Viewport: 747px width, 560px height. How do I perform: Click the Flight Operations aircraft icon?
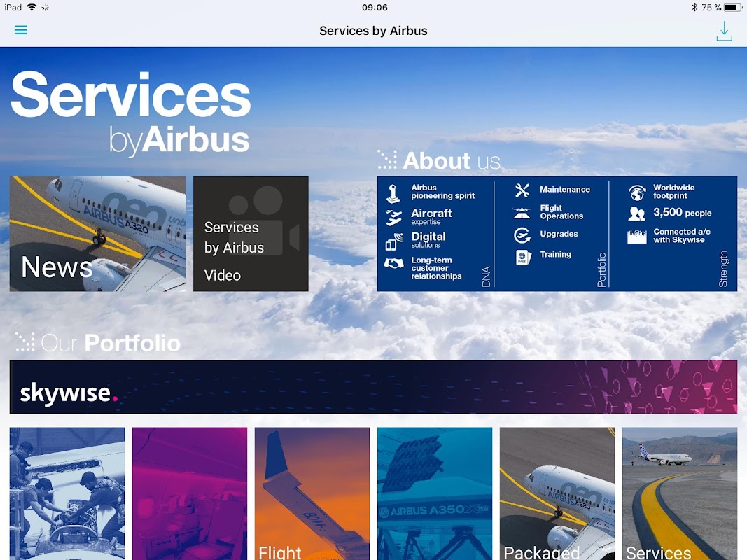(522, 212)
